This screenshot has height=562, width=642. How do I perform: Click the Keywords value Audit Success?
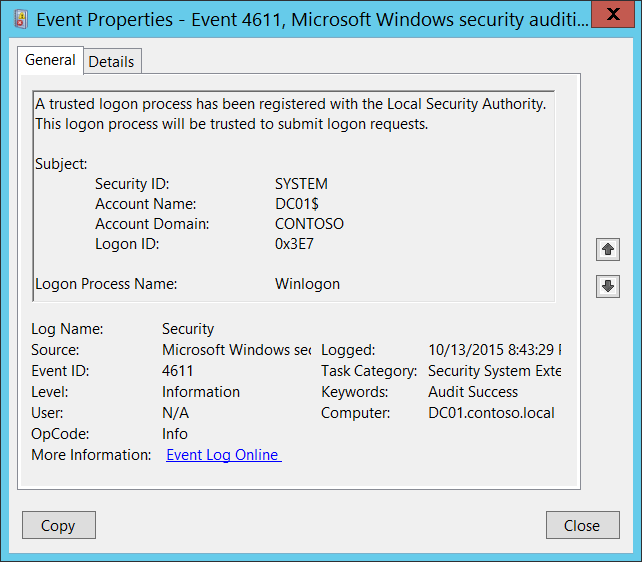pyautogui.click(x=473, y=392)
